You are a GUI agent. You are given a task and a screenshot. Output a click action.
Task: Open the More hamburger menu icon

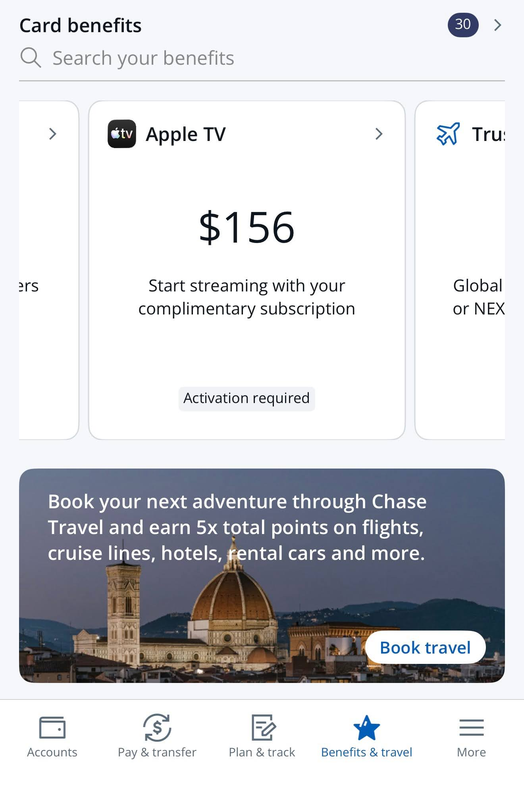tap(471, 727)
